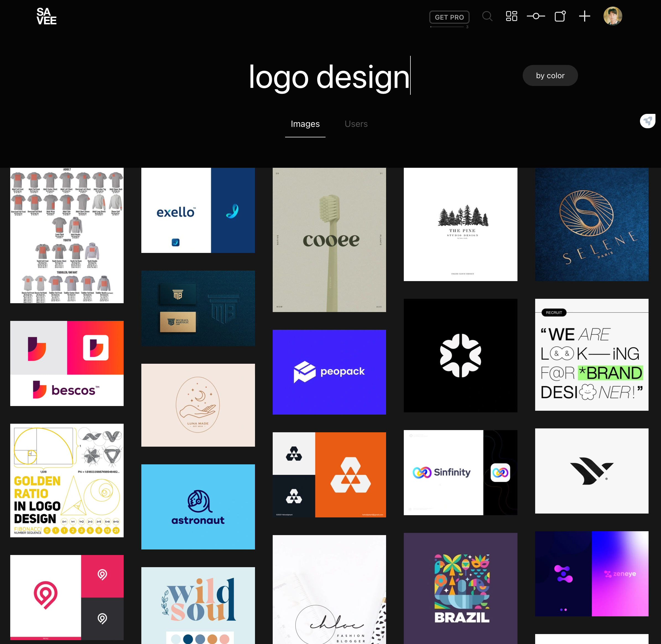661x644 pixels.
Task: Toggle search by color
Action: (550, 75)
